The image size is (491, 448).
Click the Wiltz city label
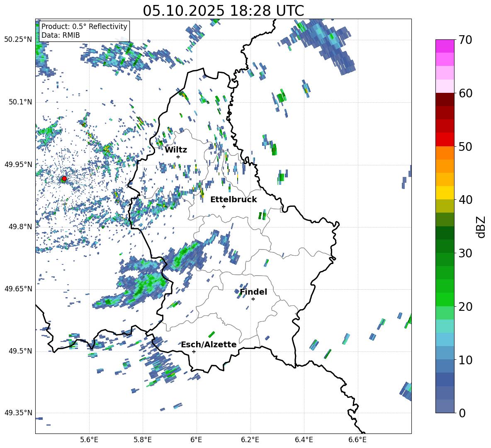(176, 150)
